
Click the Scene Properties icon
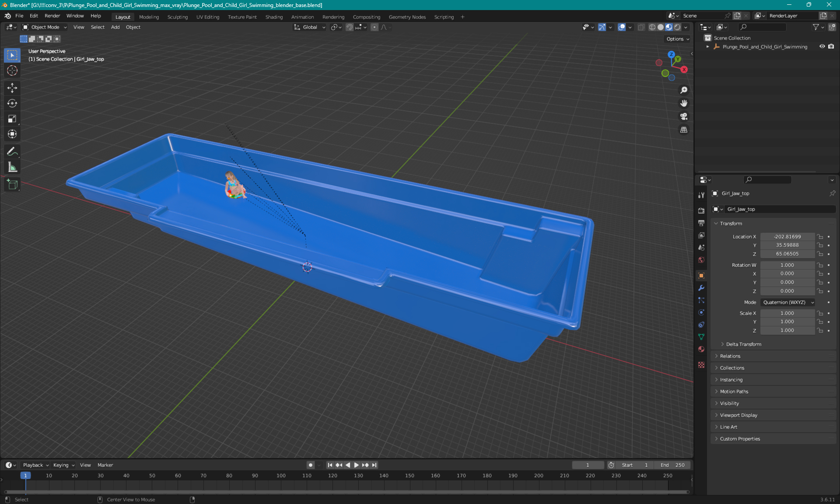701,248
